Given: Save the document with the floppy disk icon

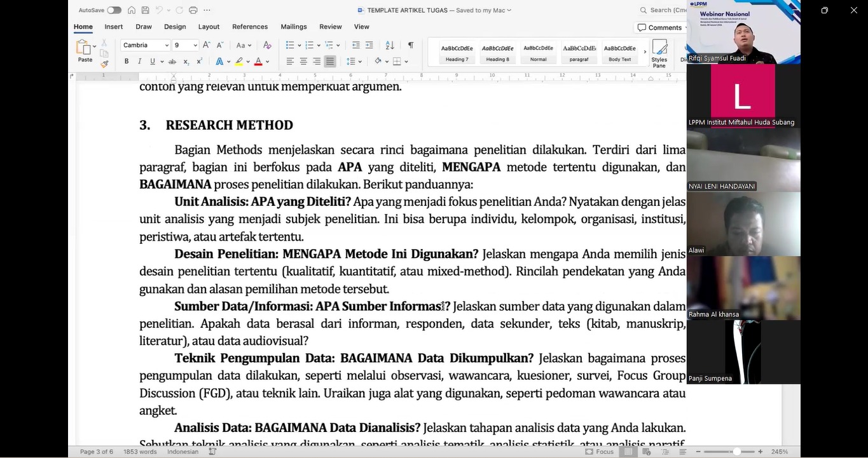Looking at the screenshot, I should tap(146, 10).
